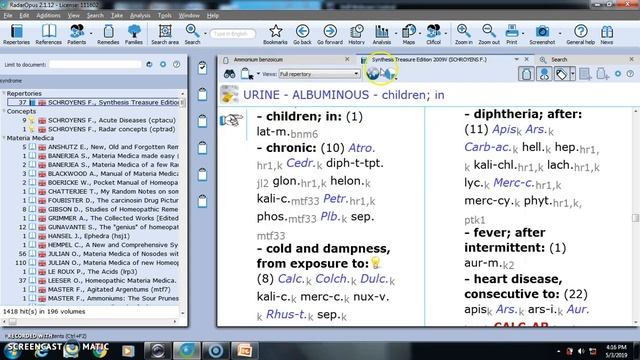The width and height of the screenshot is (640, 360).
Task: Open the dropdown arrow beside Search icon
Action: 205,33
